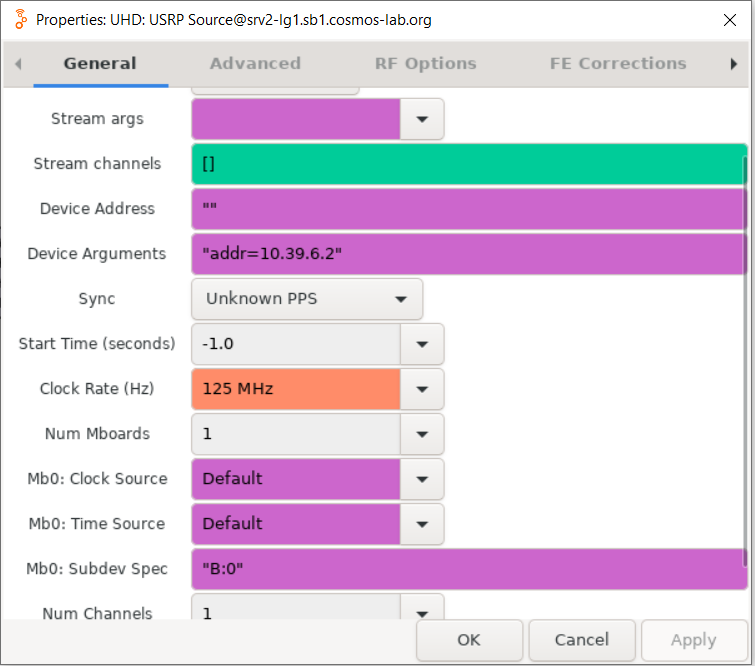Click the Device Address text field
Screen dimensions: 755x666
click(467, 209)
